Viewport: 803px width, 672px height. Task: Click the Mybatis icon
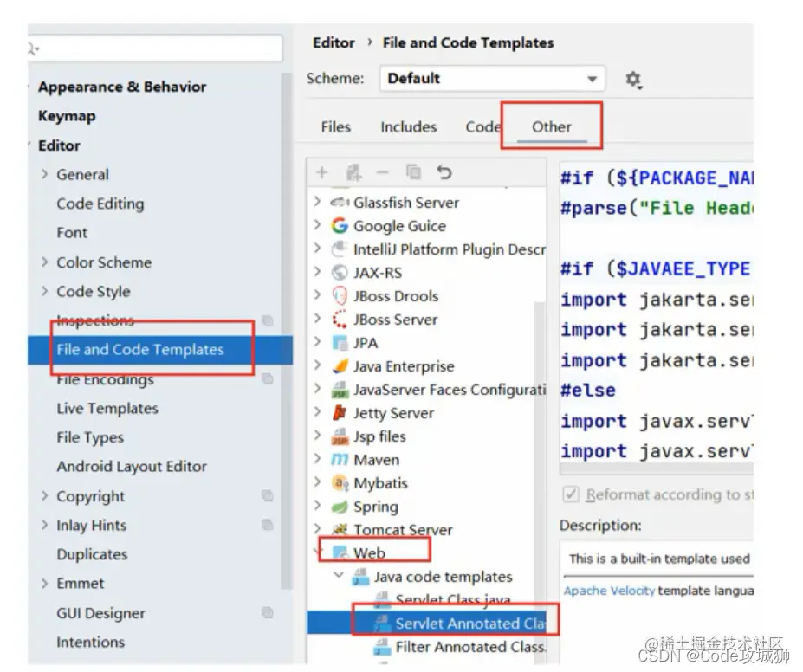(340, 482)
